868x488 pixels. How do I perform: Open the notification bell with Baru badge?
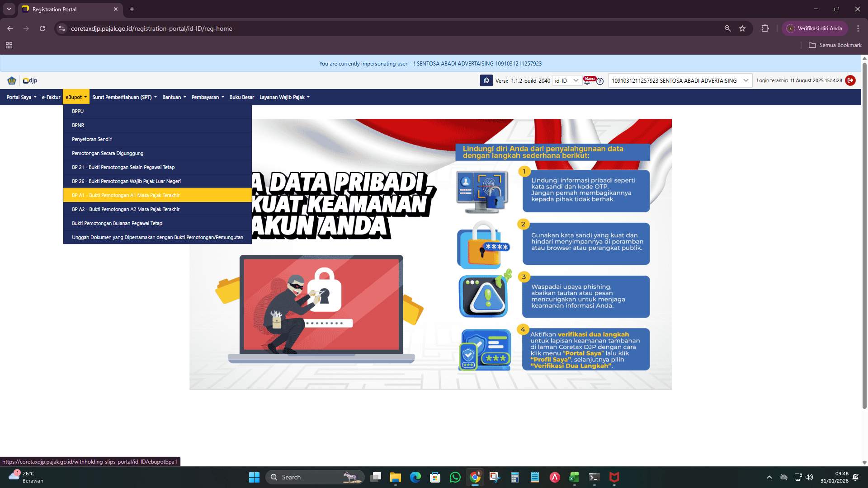(x=588, y=82)
